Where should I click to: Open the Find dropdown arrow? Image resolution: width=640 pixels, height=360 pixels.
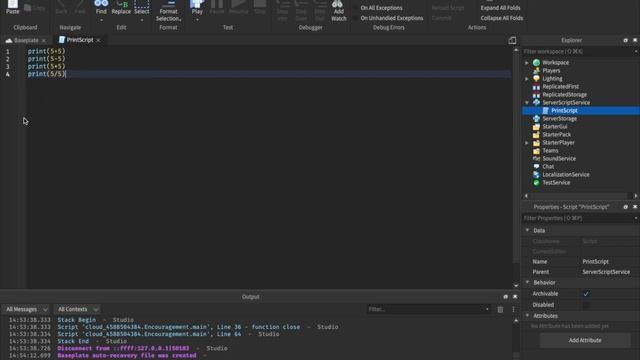pos(101,20)
